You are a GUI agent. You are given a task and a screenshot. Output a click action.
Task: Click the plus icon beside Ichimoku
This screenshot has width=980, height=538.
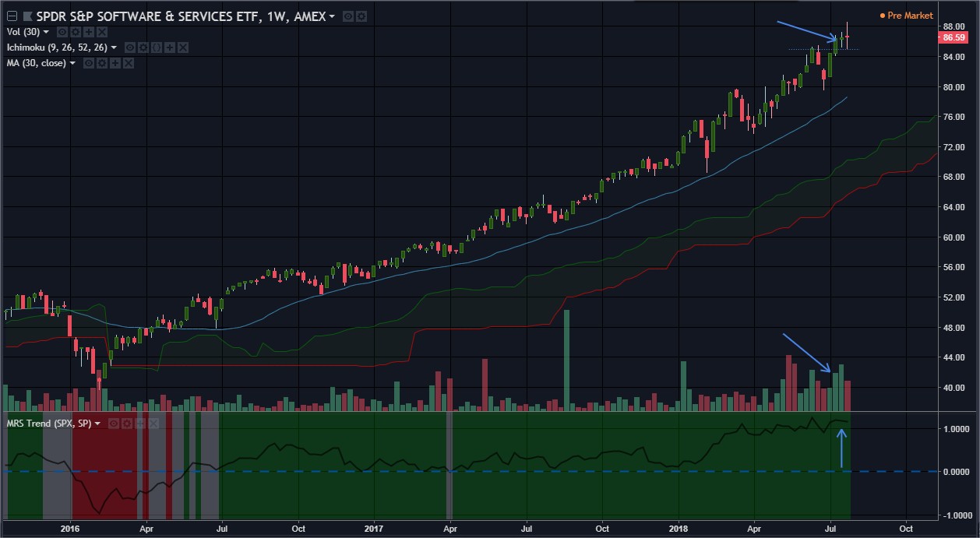tap(170, 47)
